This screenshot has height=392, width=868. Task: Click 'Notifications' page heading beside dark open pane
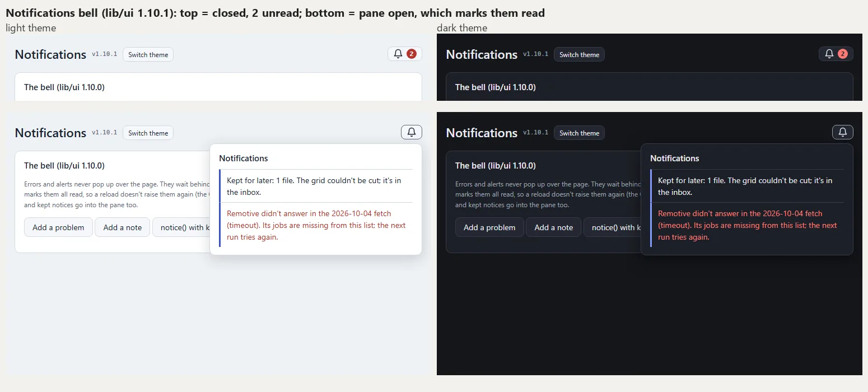pyautogui.click(x=482, y=133)
